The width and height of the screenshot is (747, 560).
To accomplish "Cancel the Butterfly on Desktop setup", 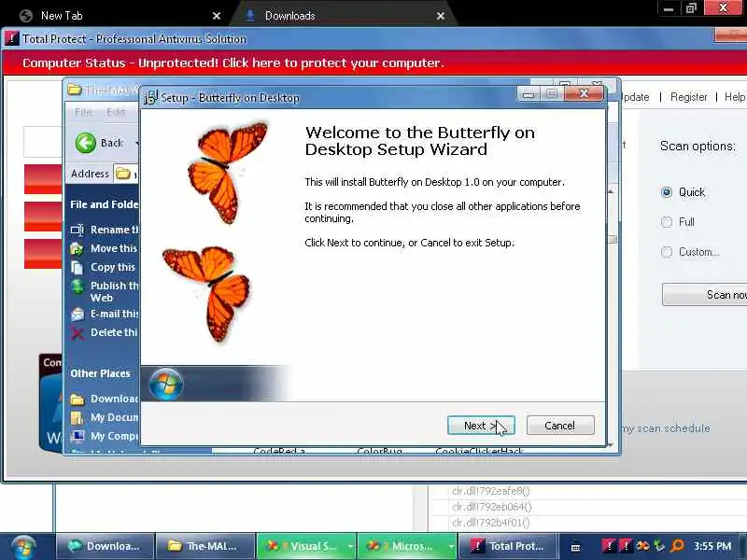I will (x=559, y=426).
